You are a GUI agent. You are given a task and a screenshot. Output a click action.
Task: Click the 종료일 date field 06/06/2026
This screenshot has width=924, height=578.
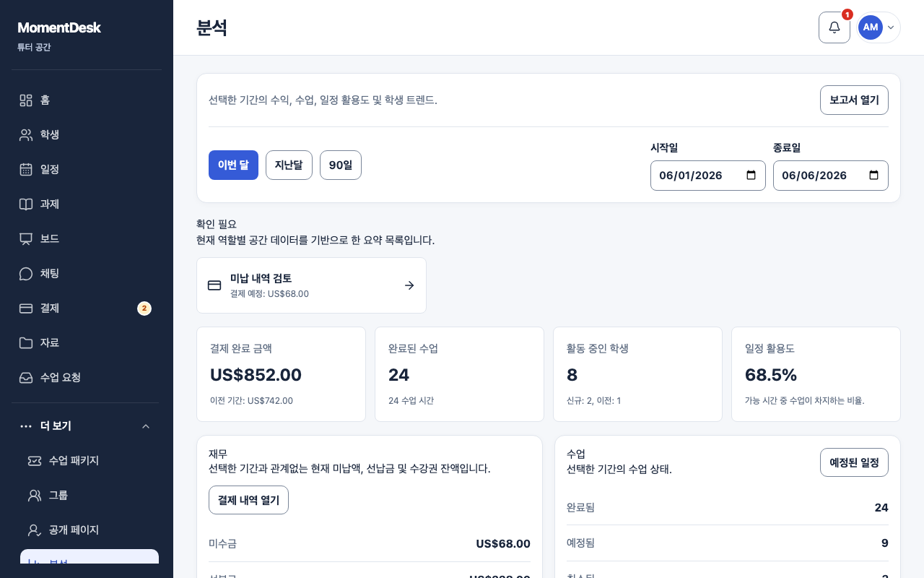click(x=831, y=176)
